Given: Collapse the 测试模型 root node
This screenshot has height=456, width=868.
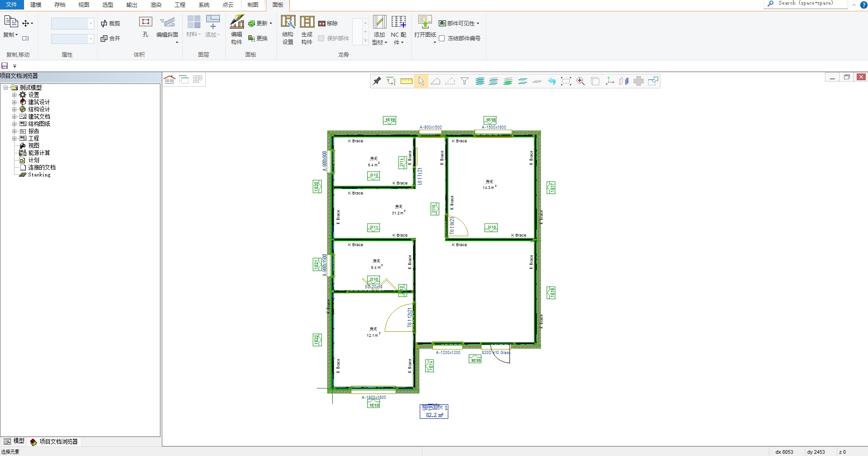Looking at the screenshot, I should coord(5,87).
